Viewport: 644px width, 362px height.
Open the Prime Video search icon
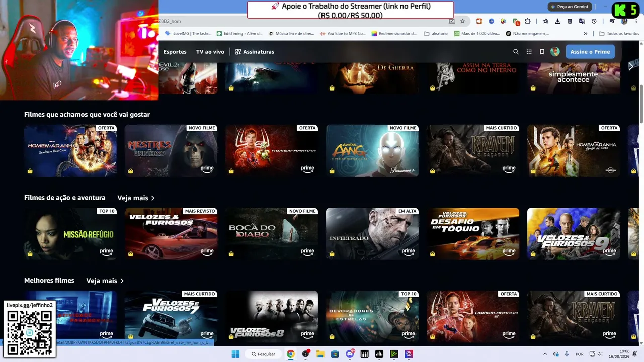516,52
